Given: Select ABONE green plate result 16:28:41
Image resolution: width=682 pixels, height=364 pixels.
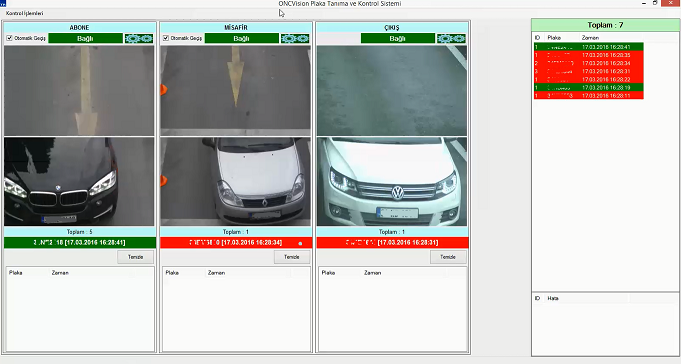Looking at the screenshot, I should click(x=80, y=243).
